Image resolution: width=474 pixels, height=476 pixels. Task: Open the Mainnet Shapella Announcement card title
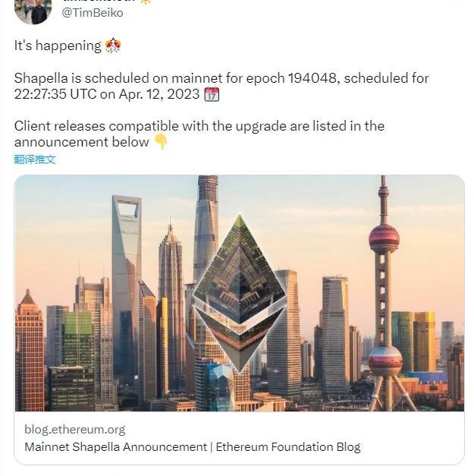193,447
